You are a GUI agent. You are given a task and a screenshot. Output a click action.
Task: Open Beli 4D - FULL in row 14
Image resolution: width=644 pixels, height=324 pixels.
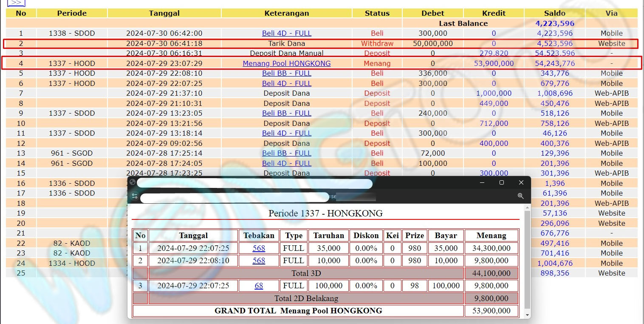coord(286,163)
